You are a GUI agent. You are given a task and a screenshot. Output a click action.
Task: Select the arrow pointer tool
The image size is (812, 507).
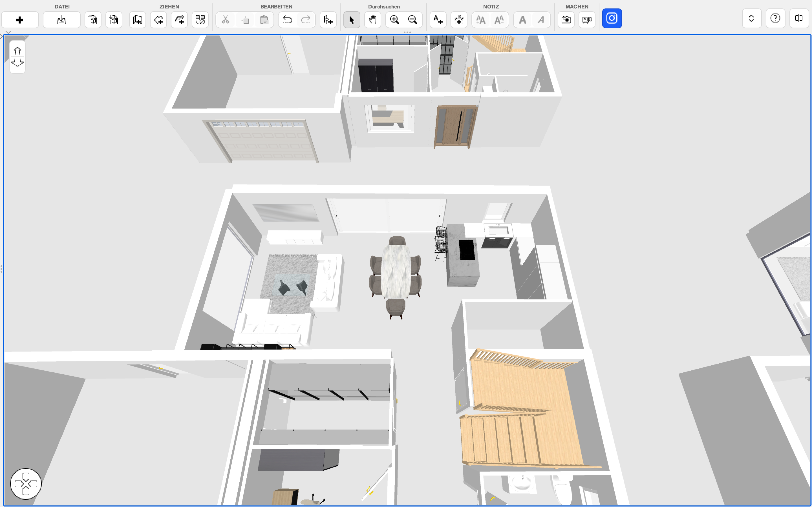[352, 20]
